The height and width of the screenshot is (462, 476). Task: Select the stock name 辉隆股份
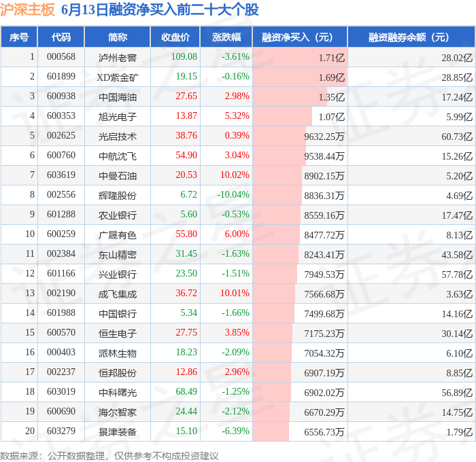click(118, 196)
